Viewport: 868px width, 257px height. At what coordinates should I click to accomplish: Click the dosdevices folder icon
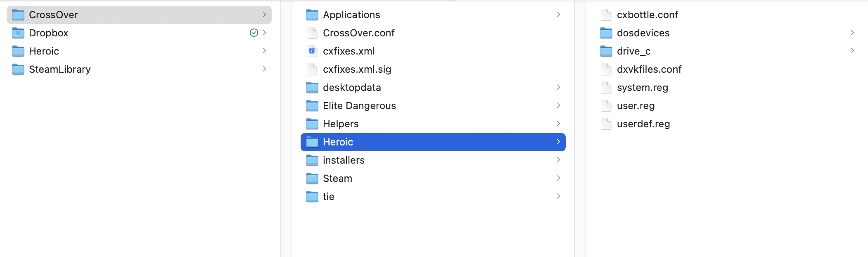pos(606,33)
